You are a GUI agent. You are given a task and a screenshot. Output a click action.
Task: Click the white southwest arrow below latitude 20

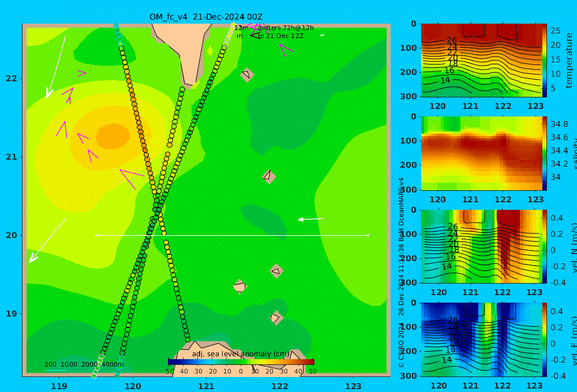[47, 241]
